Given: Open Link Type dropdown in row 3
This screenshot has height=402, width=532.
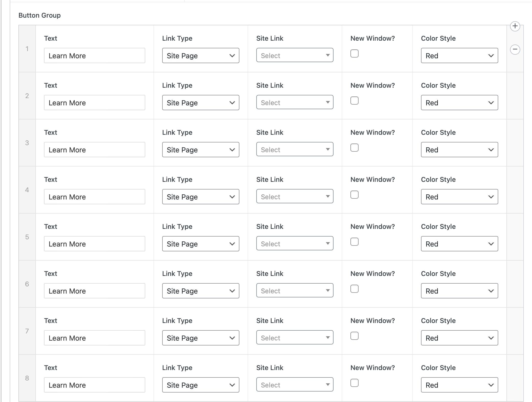Looking at the screenshot, I should (201, 150).
